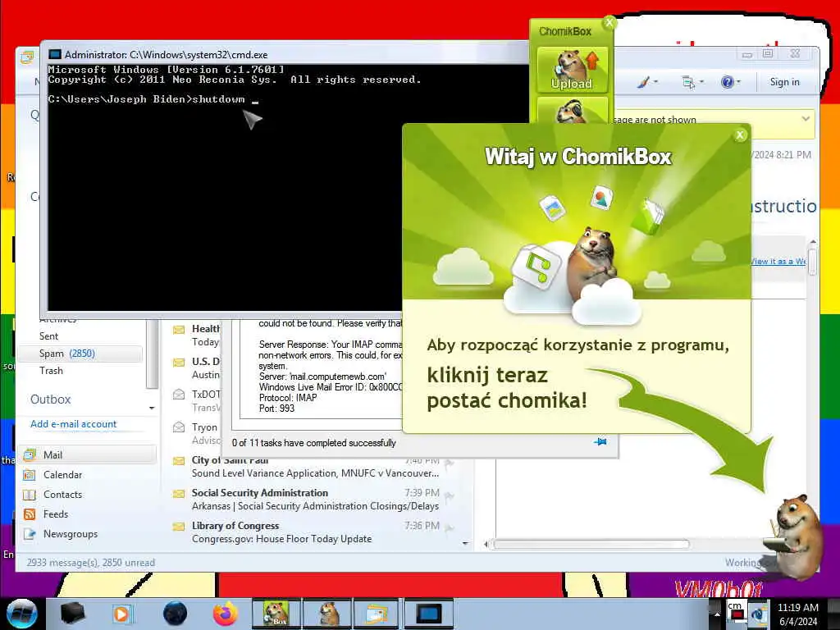
Task: Flag the City of Saint Paul message
Action: click(x=450, y=463)
